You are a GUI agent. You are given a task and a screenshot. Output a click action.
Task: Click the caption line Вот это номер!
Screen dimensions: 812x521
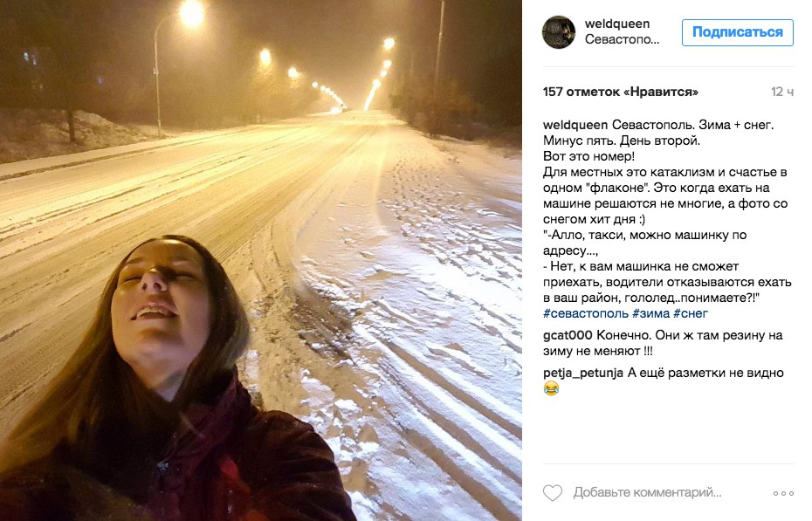click(x=588, y=156)
